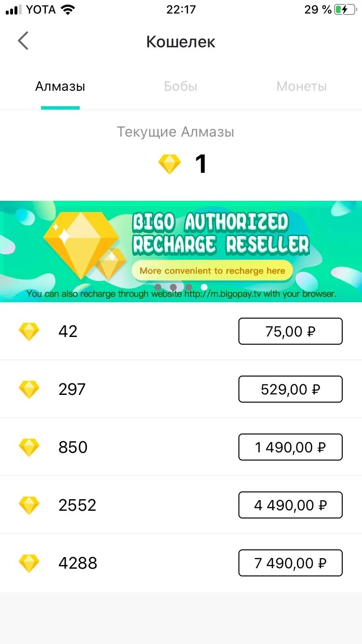Open the Bigo Authorized Recharge Reseller banner
362x644 pixels.
(181, 252)
